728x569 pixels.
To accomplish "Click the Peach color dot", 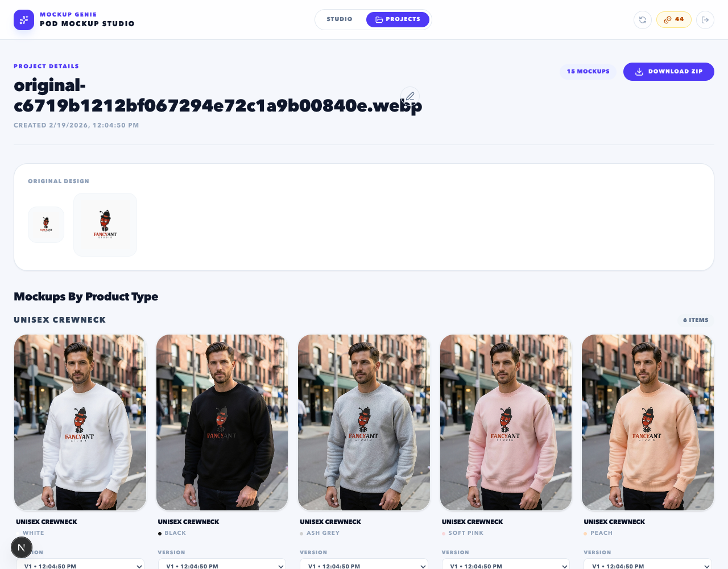I will [585, 534].
